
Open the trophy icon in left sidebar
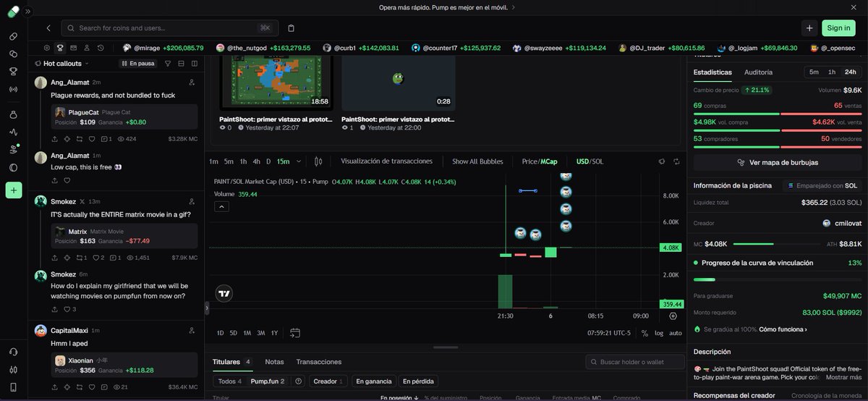tap(13, 71)
